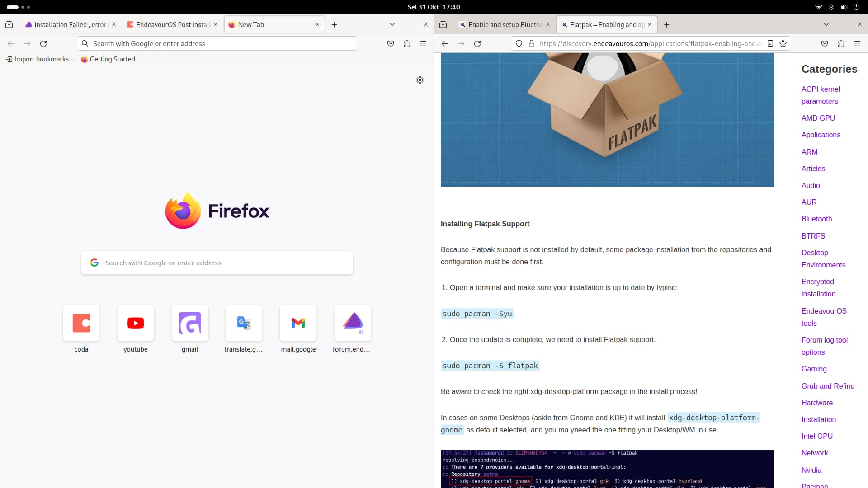Open Encrypted installation category
Screen dimensions: 868x488
818,288
